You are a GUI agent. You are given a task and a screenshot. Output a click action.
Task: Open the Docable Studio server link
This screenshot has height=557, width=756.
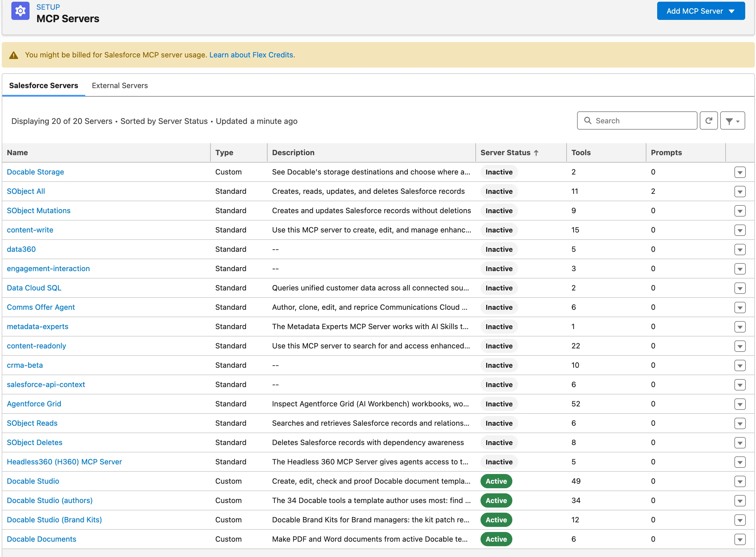pos(33,481)
